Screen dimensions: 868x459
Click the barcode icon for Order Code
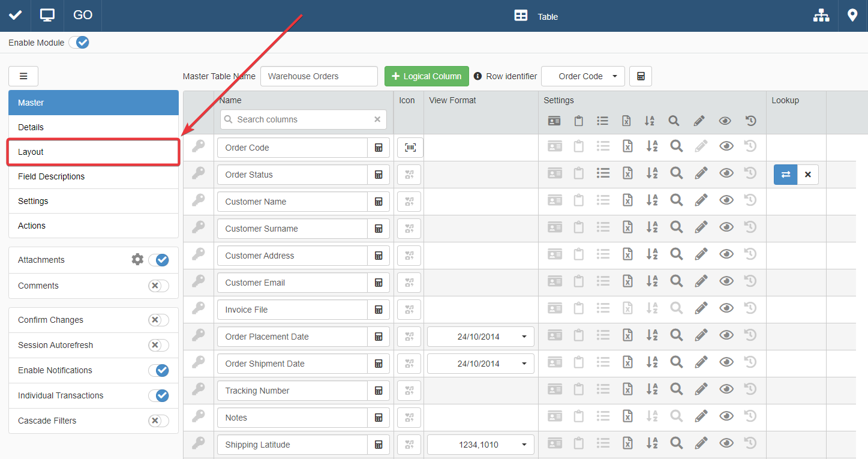[410, 148]
